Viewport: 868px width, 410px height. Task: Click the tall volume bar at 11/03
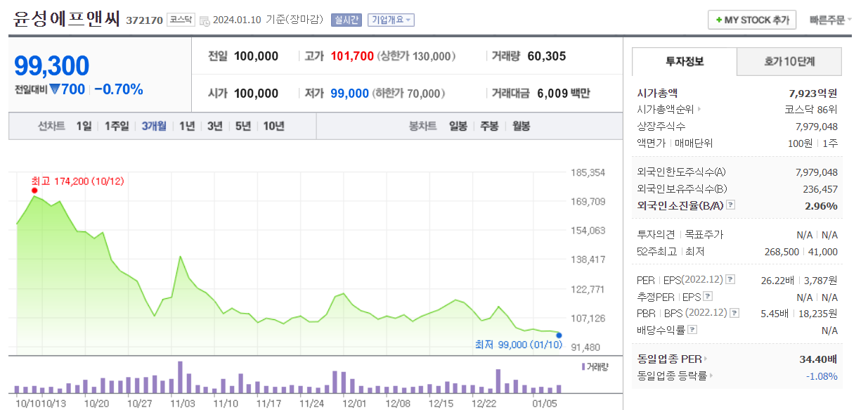tap(181, 377)
